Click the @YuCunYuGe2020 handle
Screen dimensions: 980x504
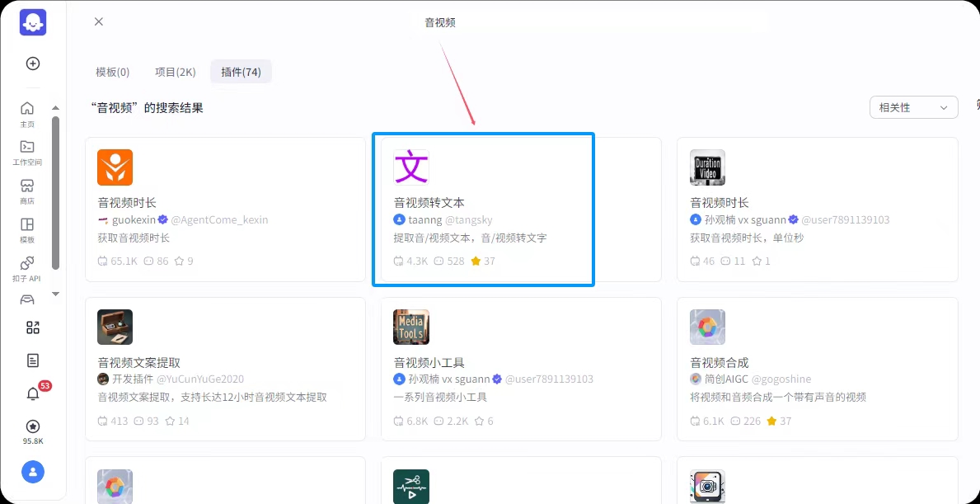(200, 379)
